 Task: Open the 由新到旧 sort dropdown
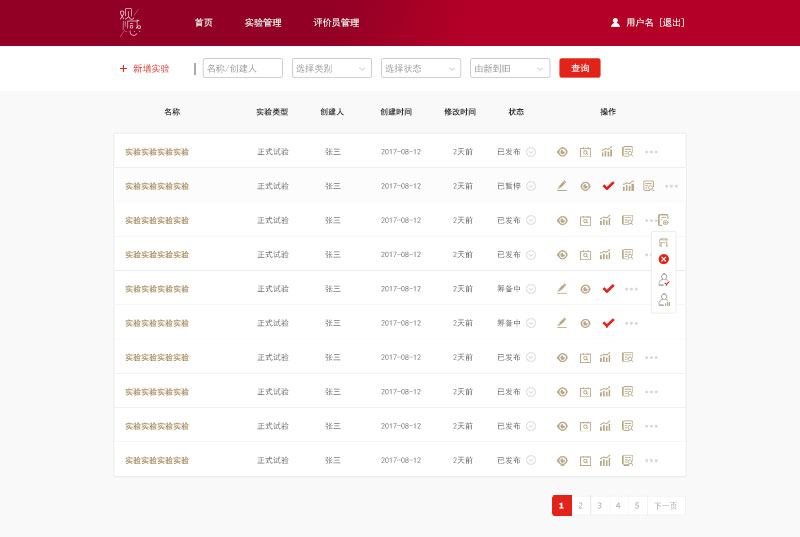pos(510,68)
